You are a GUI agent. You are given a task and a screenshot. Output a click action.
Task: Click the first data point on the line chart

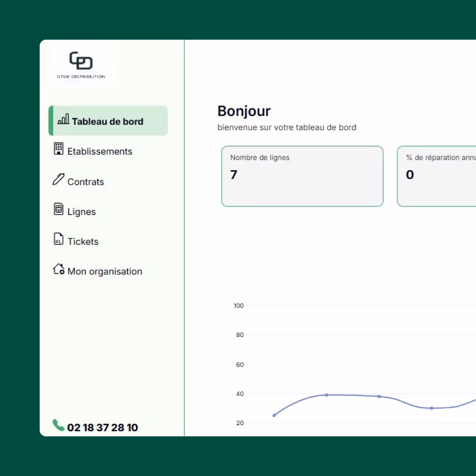point(274,415)
